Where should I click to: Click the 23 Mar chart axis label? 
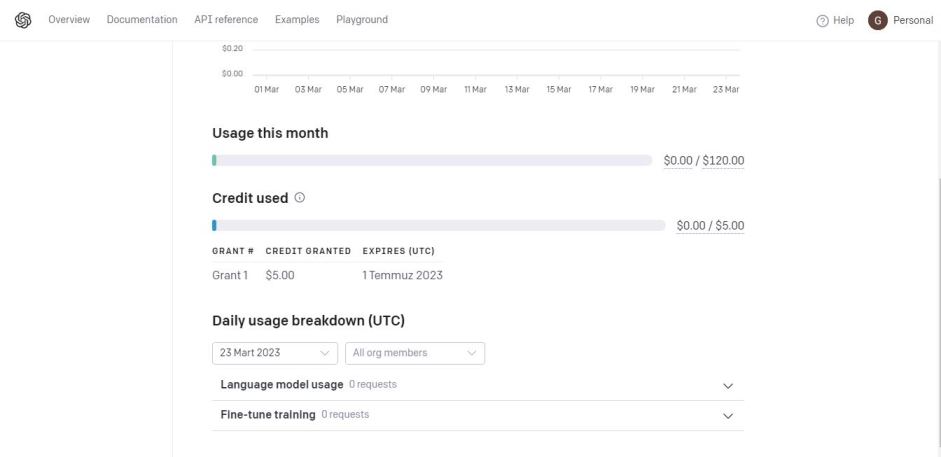[726, 89]
